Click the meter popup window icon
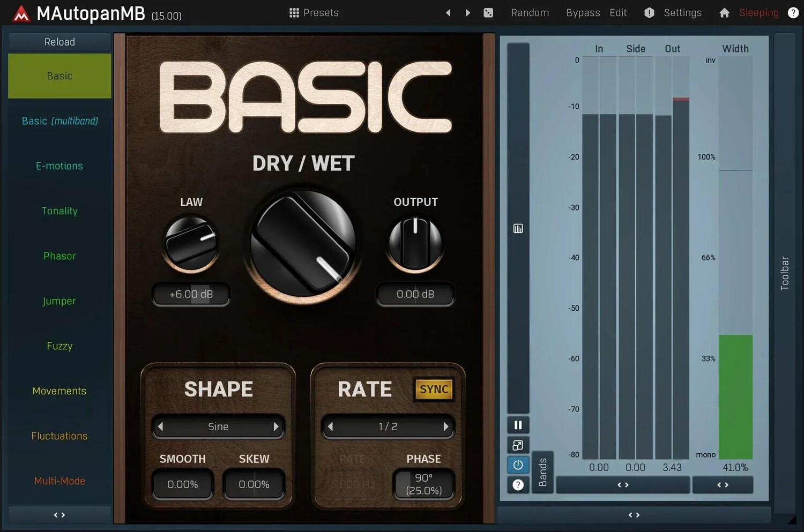Image resolution: width=804 pixels, height=532 pixels. coord(518,445)
